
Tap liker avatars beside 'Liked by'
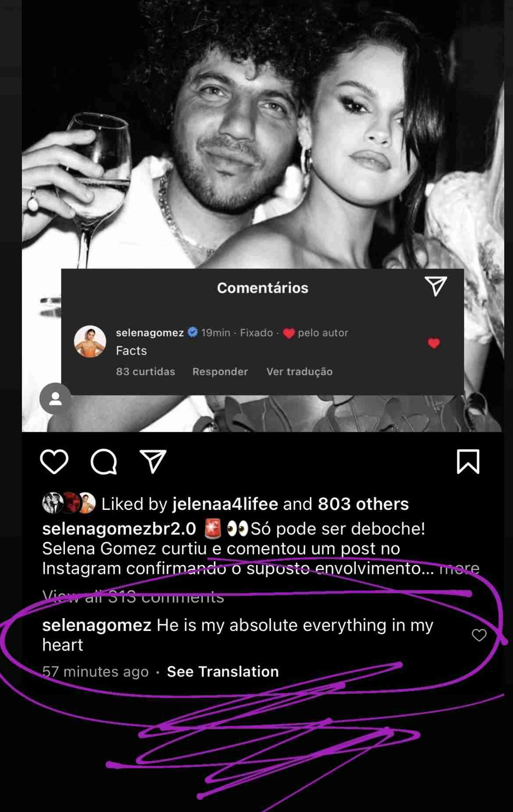pyautogui.click(x=69, y=503)
